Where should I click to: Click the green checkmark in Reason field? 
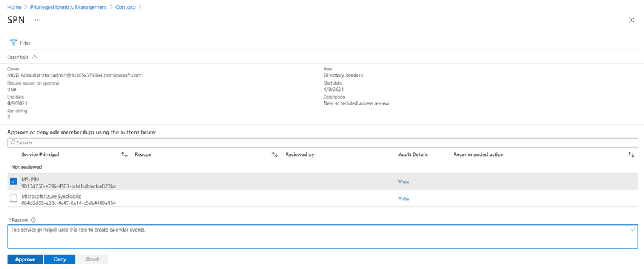pyautogui.click(x=633, y=229)
